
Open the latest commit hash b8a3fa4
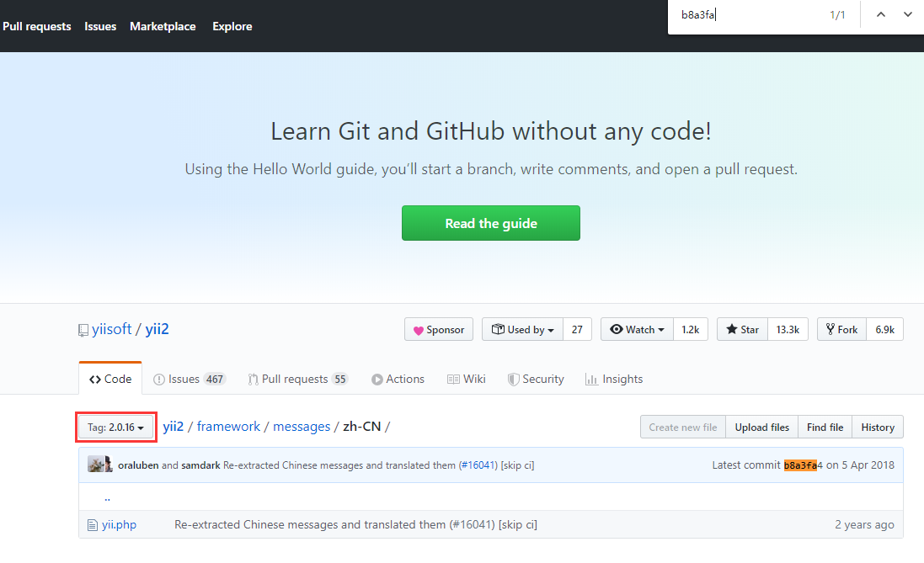(803, 465)
